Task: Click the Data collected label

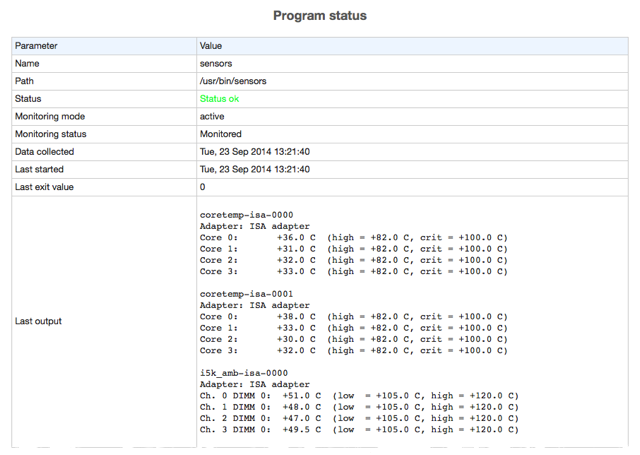Action: (44, 151)
